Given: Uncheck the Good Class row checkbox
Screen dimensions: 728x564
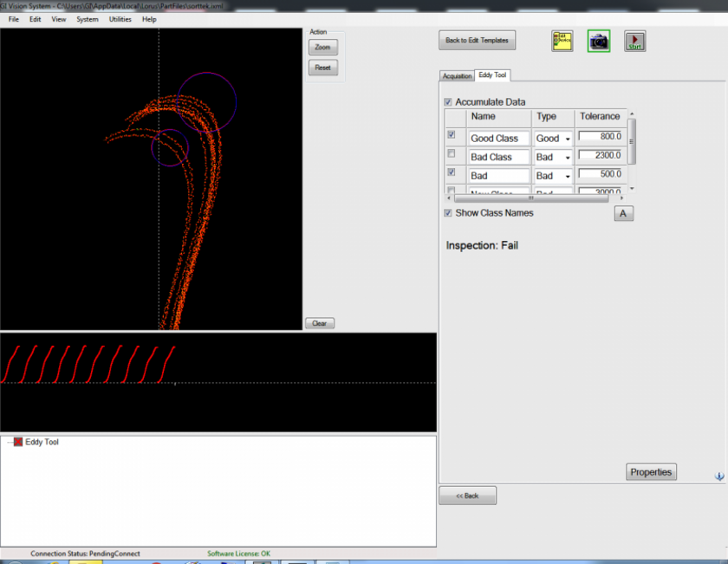Looking at the screenshot, I should pos(452,135).
